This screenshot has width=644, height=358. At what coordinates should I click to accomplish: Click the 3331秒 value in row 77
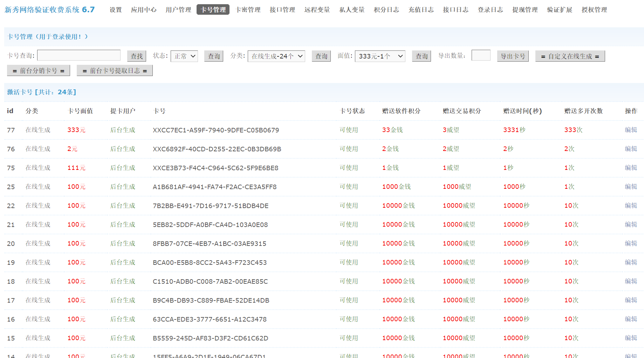click(514, 130)
